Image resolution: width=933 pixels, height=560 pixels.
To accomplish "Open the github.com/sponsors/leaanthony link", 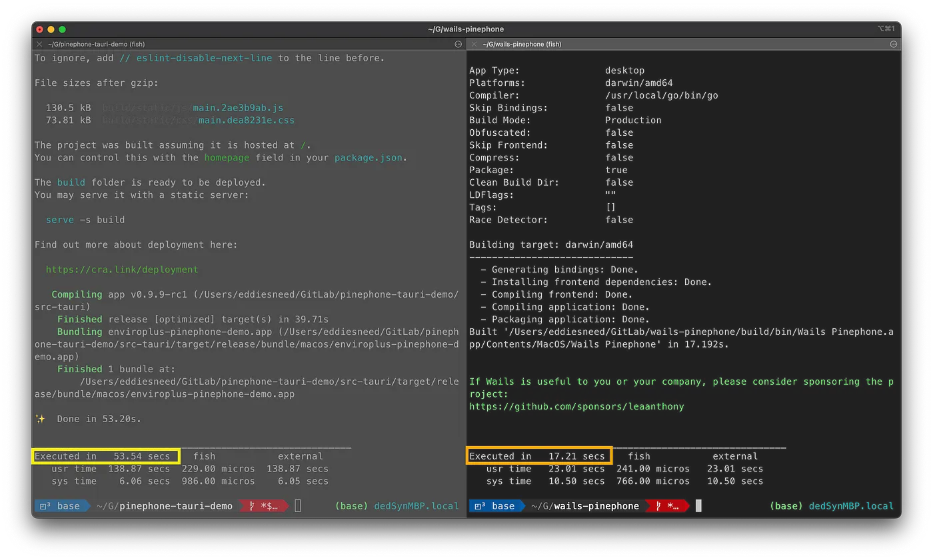I will 576,406.
